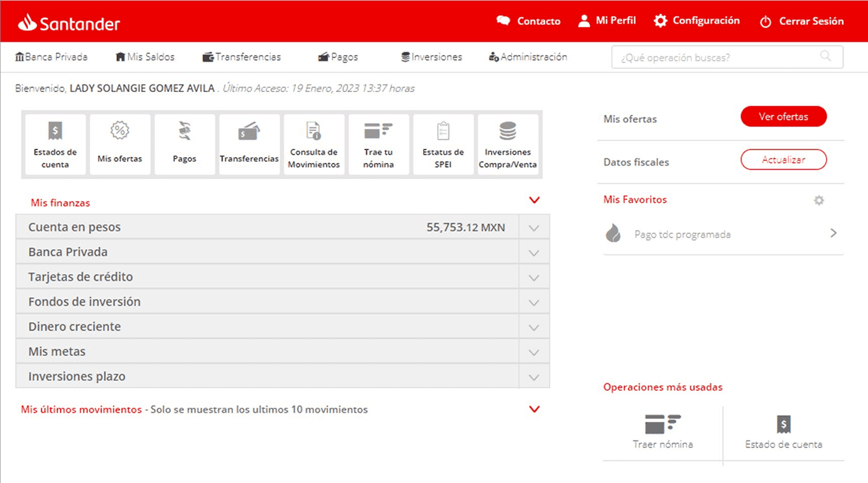
Task: Click the Cerrar Sesión power icon
Action: tap(765, 22)
